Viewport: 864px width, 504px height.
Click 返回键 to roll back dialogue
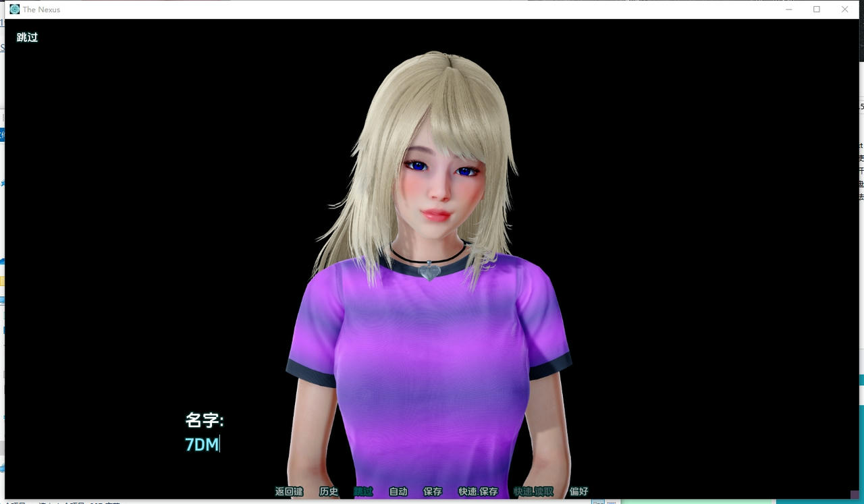pos(288,492)
